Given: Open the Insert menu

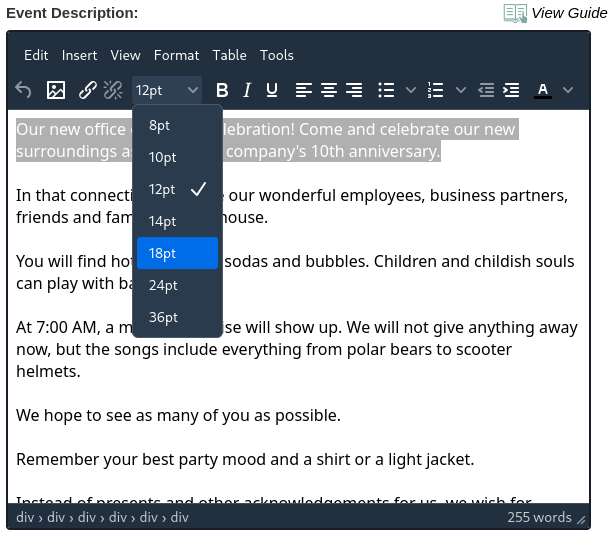Looking at the screenshot, I should [x=79, y=55].
